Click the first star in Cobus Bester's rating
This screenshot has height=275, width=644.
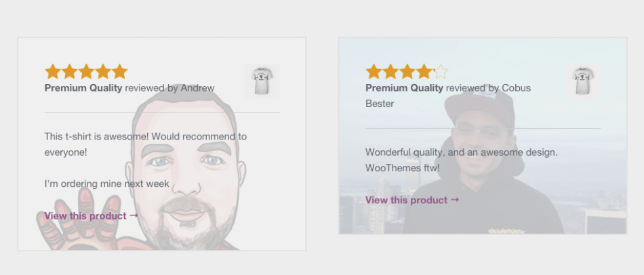(x=374, y=72)
